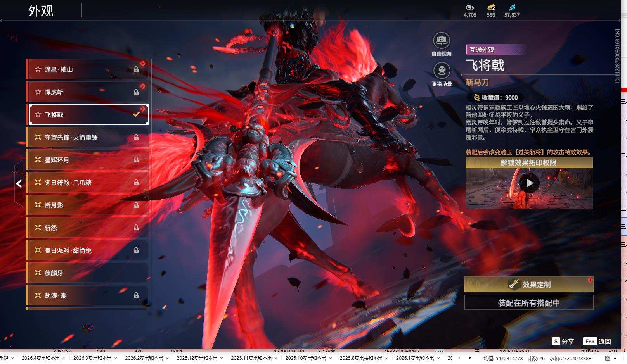
Task: Collapse the side panel with left arrow
Action: pyautogui.click(x=19, y=184)
